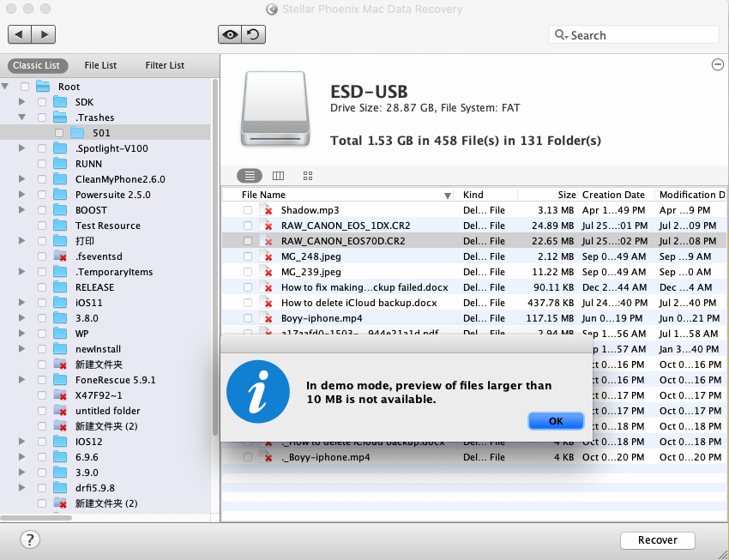Click the deleted .fseventsd folder icon
Image resolution: width=729 pixels, height=560 pixels.
tap(60, 256)
